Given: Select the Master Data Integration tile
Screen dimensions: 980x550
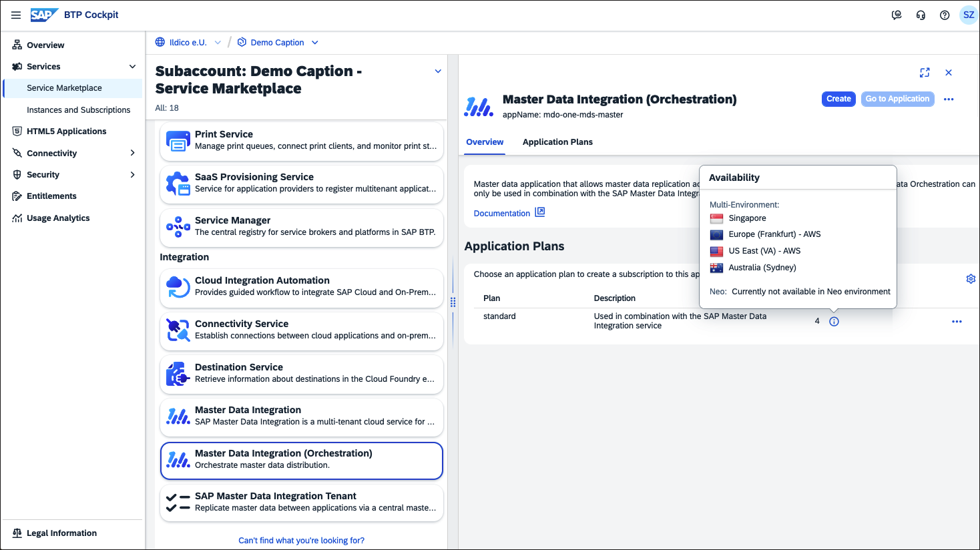Looking at the screenshot, I should [x=302, y=417].
